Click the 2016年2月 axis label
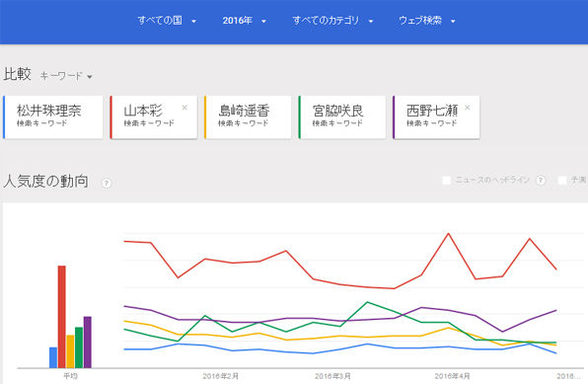 click(221, 376)
